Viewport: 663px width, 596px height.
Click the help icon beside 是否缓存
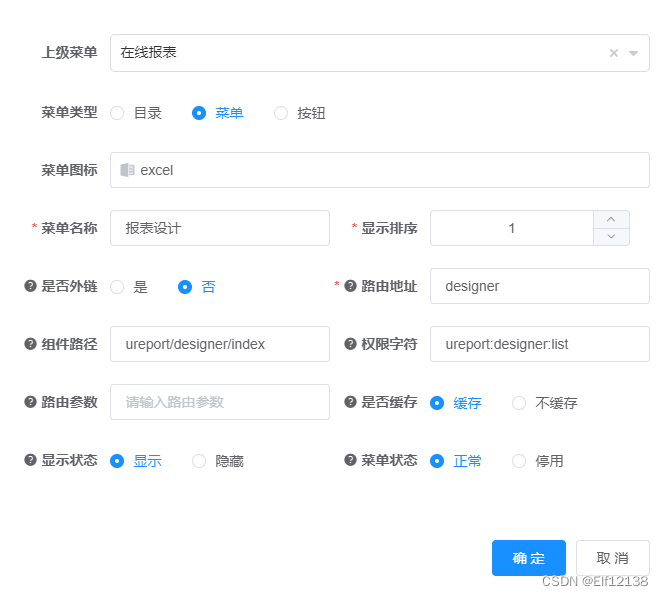(351, 402)
